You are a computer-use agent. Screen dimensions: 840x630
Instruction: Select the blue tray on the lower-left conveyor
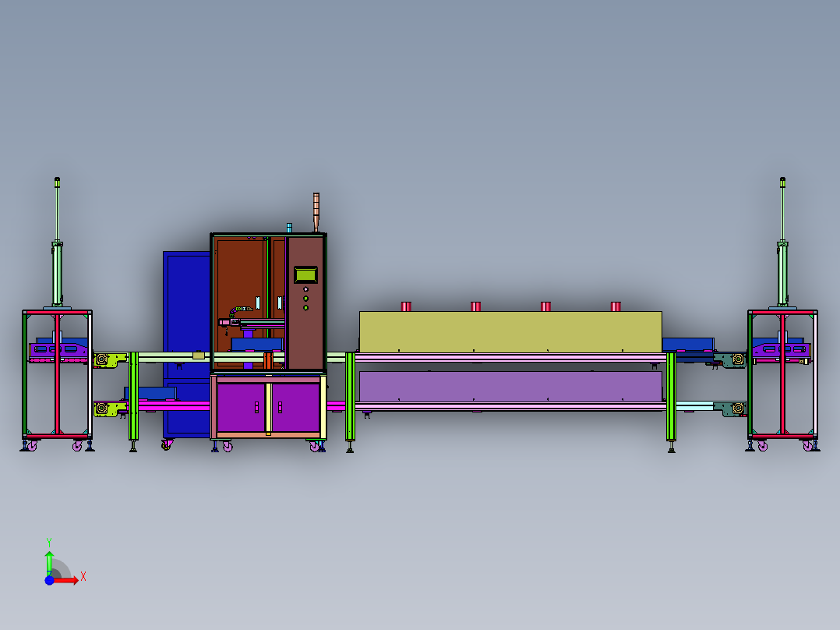coord(150,393)
